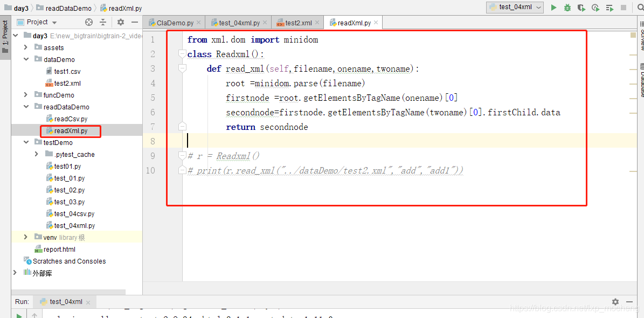Image resolution: width=644 pixels, height=318 pixels.
Task: Fold the class Readxml block at line 2
Action: (x=182, y=54)
